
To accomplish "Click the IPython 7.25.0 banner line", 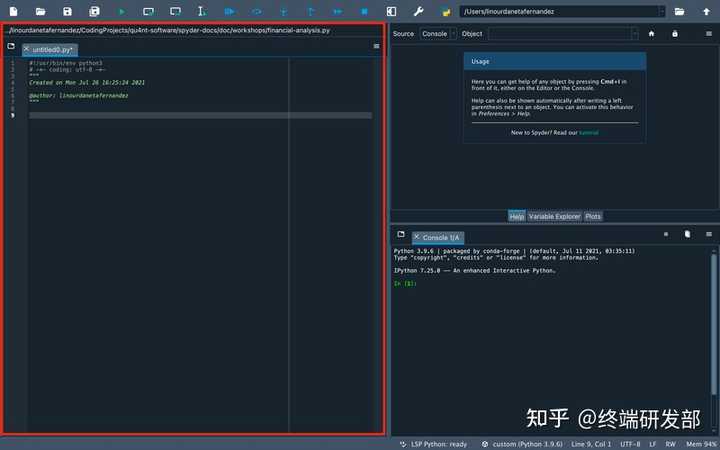I will pyautogui.click(x=474, y=271).
